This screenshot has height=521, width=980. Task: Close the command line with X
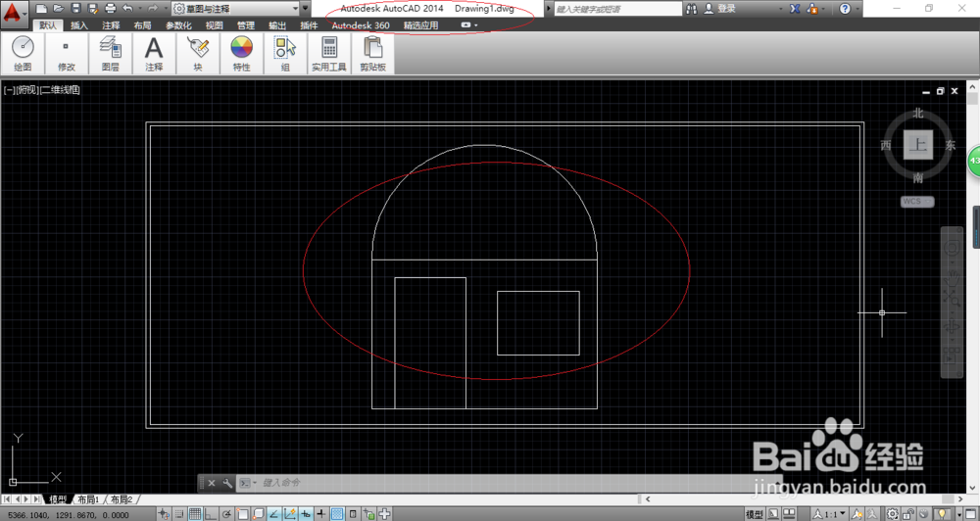pyautogui.click(x=212, y=483)
